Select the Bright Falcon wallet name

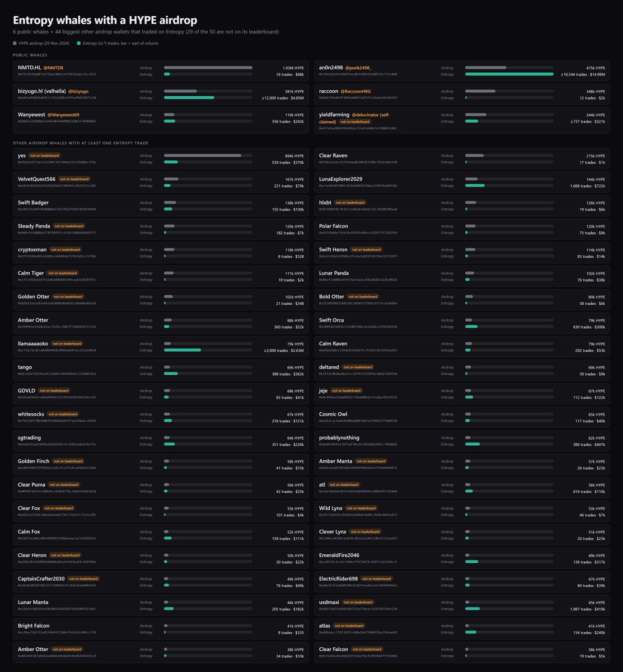[x=34, y=626]
